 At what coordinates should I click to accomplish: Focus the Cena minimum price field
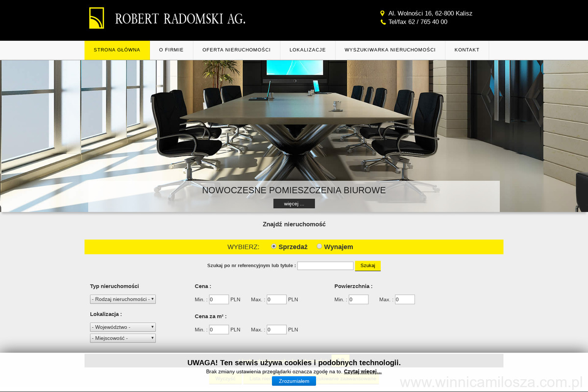(x=219, y=299)
